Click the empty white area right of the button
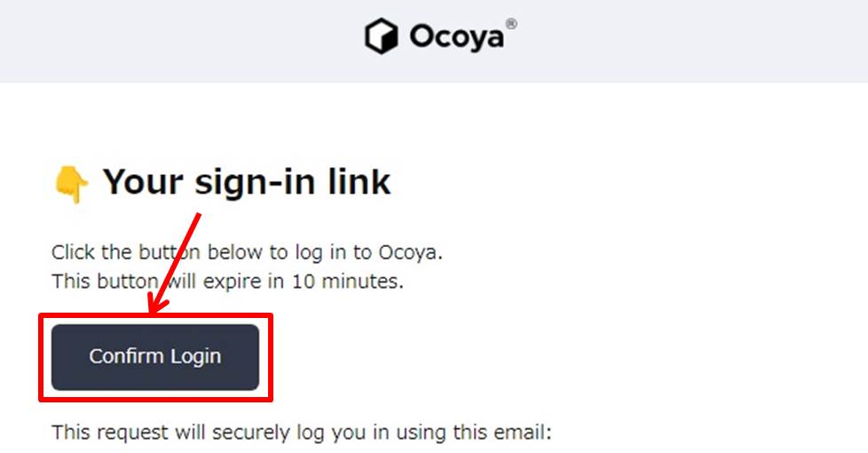This screenshot has width=868, height=453. tap(554, 357)
